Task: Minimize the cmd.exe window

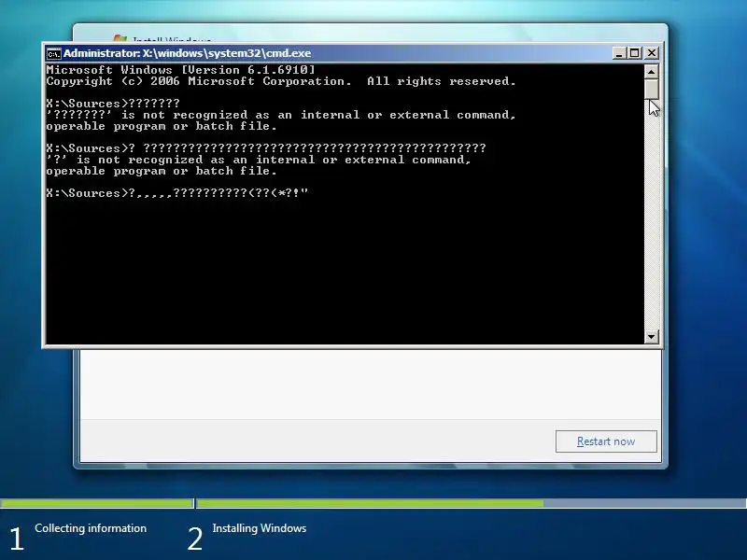Action: (619, 53)
